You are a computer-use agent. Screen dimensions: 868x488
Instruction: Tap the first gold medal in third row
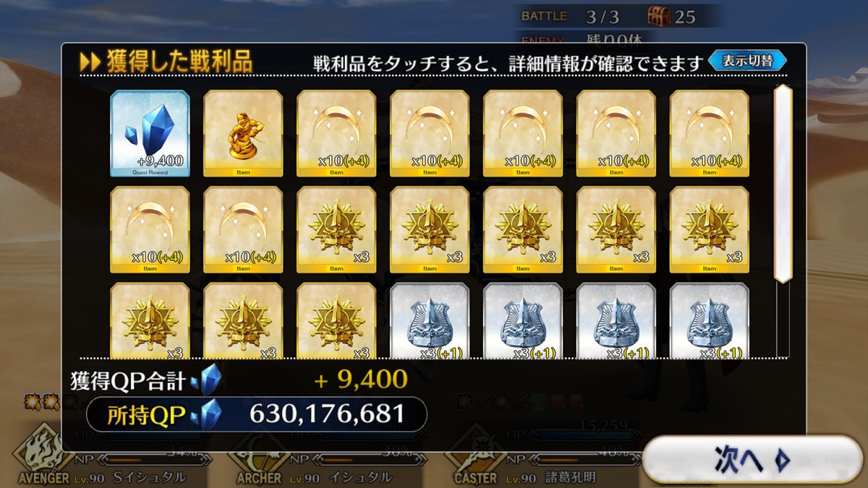click(x=150, y=320)
